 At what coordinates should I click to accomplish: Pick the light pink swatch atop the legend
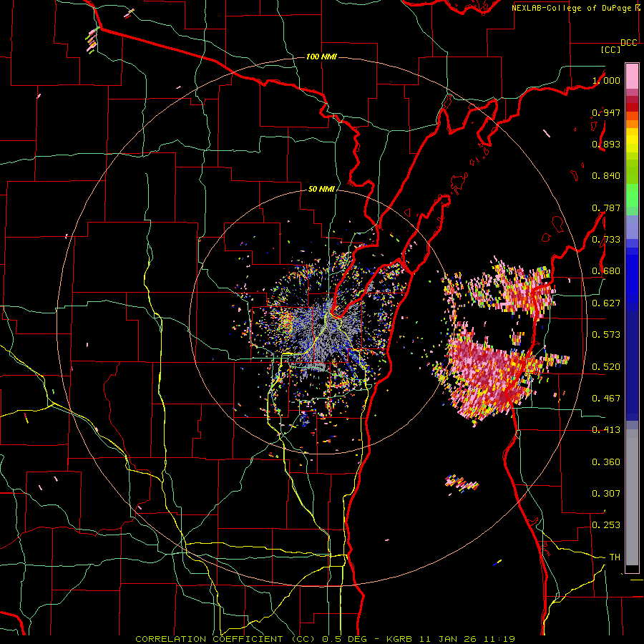pyautogui.click(x=632, y=76)
